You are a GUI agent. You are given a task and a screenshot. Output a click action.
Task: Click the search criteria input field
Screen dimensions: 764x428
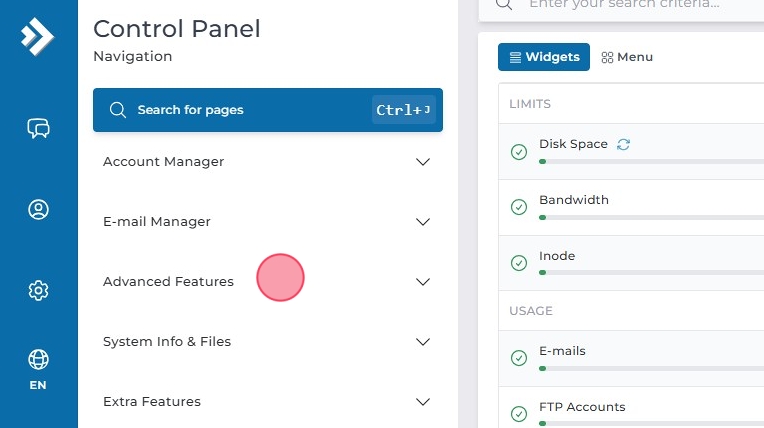(x=640, y=4)
